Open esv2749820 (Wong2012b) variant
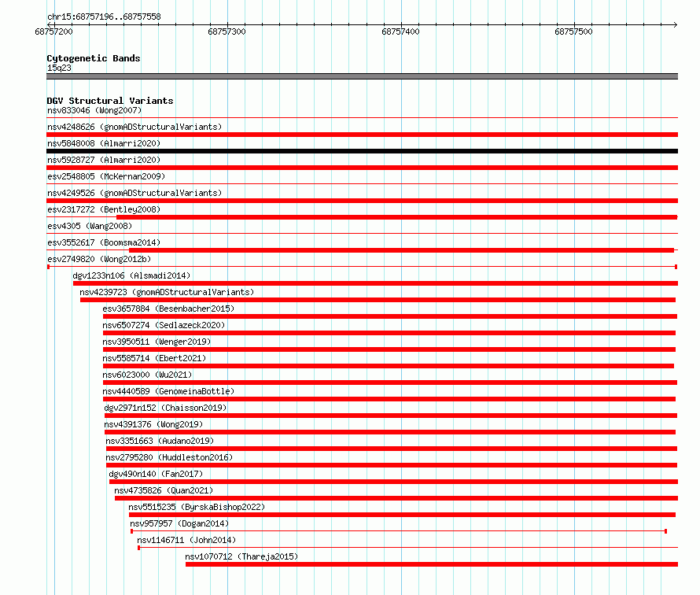 coord(99,259)
